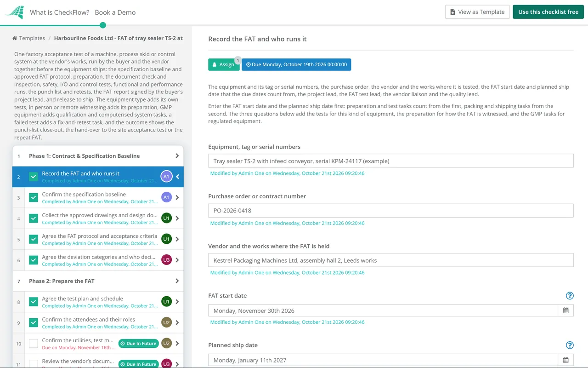588x368 pixels.
Task: Uncheck Agree the FAT protocol task
Action: tap(34, 239)
